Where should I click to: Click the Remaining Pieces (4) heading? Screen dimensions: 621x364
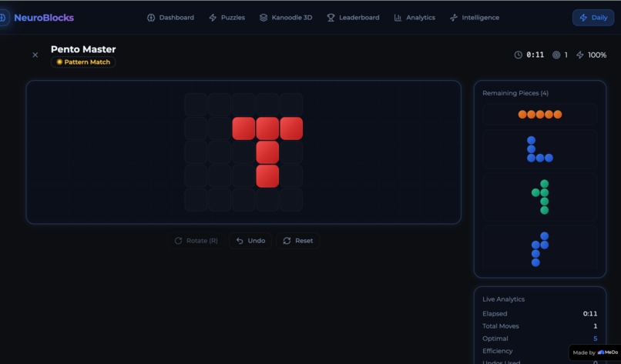pyautogui.click(x=515, y=93)
